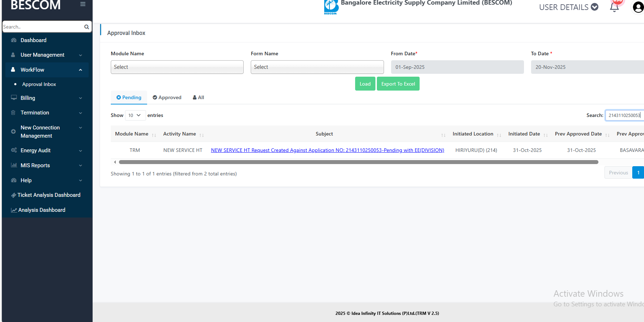Open Approval Inbox in the sidebar
Image resolution: width=644 pixels, height=322 pixels.
39,84
